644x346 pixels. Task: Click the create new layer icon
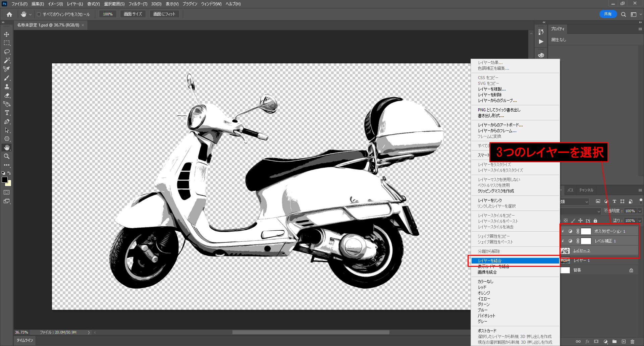(624, 342)
